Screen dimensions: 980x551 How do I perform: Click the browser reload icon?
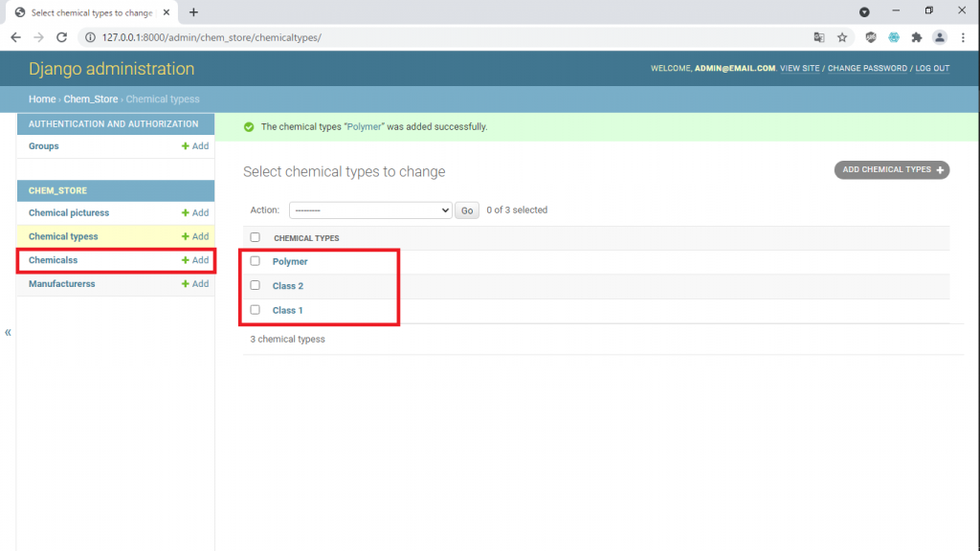point(62,37)
